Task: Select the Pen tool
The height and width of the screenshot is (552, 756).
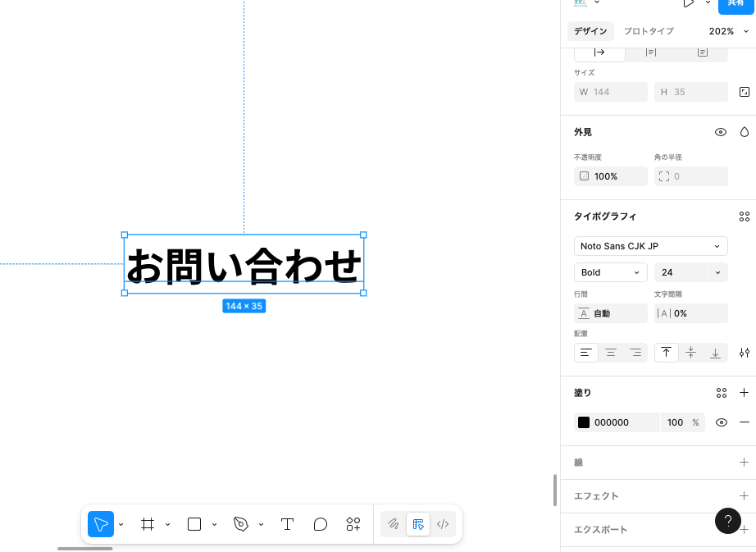Action: point(241,524)
